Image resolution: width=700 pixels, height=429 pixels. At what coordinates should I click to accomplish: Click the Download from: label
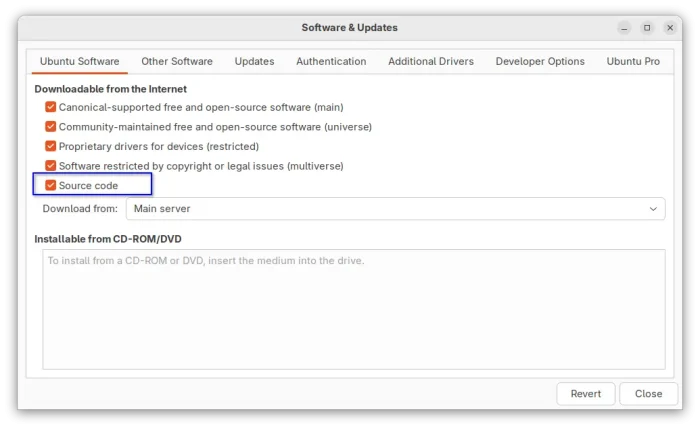[80, 209]
